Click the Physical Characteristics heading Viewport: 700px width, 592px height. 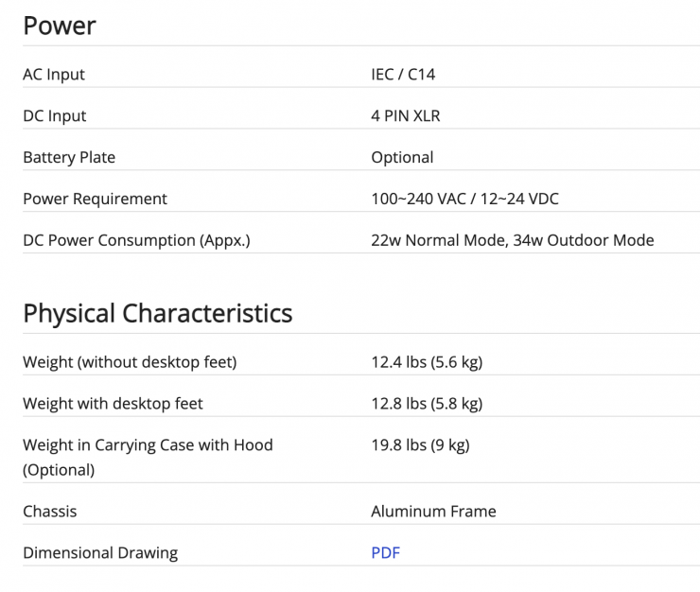157,313
